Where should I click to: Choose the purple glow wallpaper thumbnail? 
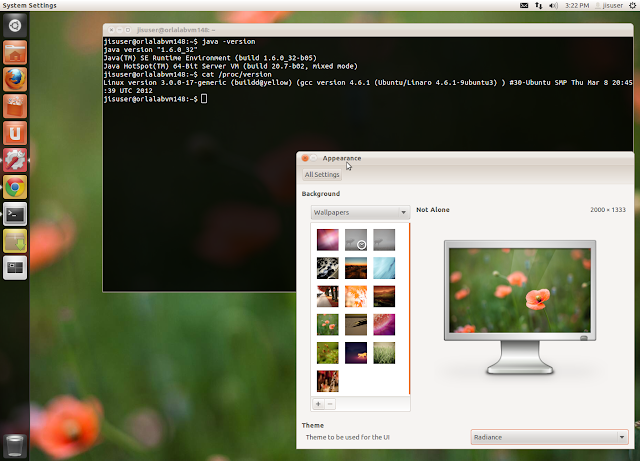point(328,239)
